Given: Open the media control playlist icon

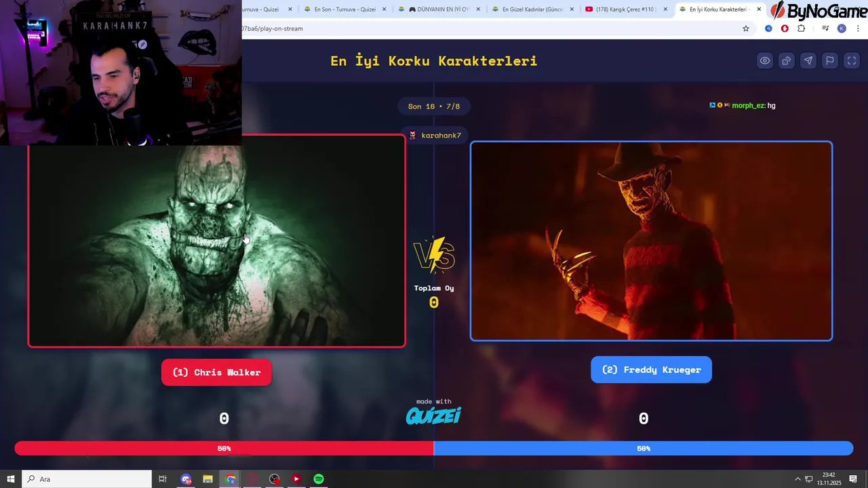Looking at the screenshot, I should [825, 28].
